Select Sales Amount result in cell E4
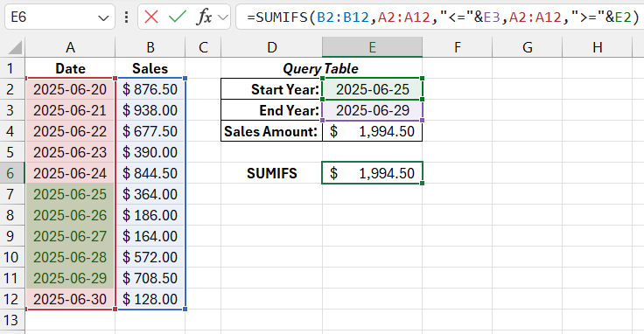This screenshot has height=334, width=644. (372, 131)
